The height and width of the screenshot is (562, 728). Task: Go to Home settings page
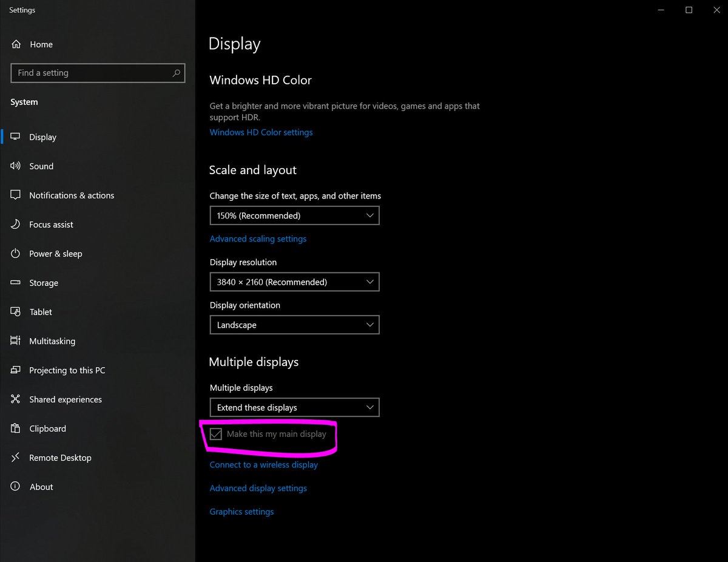41,44
